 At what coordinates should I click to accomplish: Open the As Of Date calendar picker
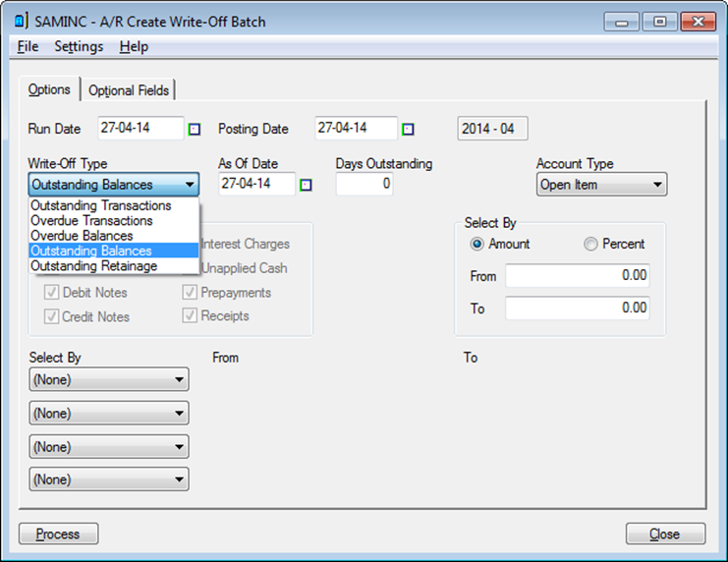tap(306, 185)
